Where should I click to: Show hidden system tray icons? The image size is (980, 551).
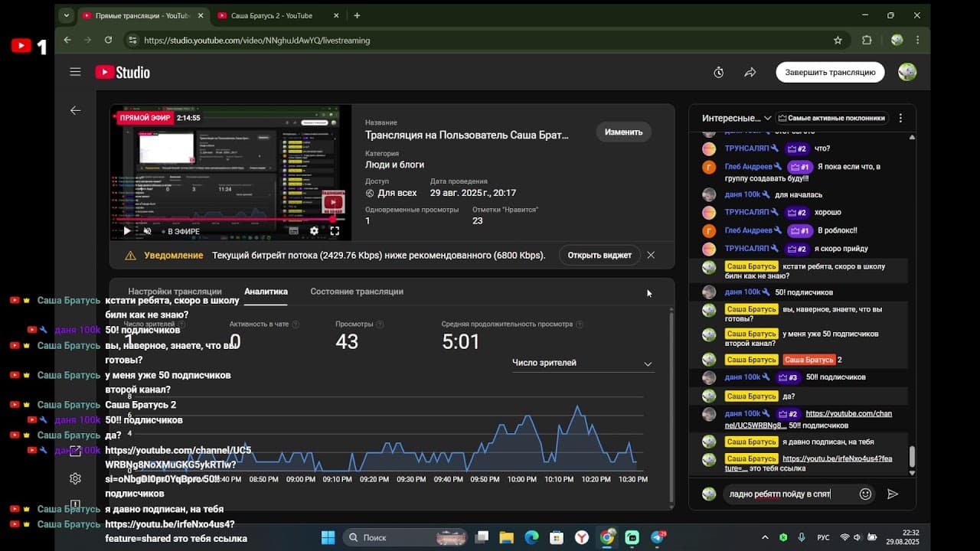765,537
